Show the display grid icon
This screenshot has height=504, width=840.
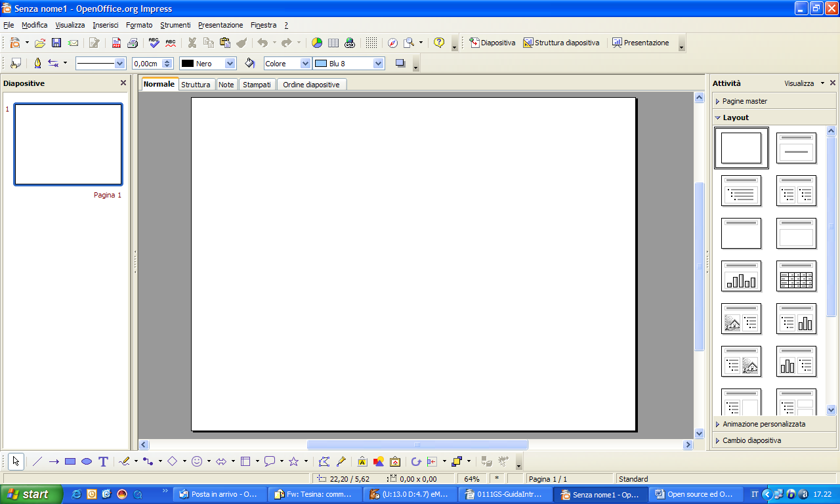click(371, 43)
